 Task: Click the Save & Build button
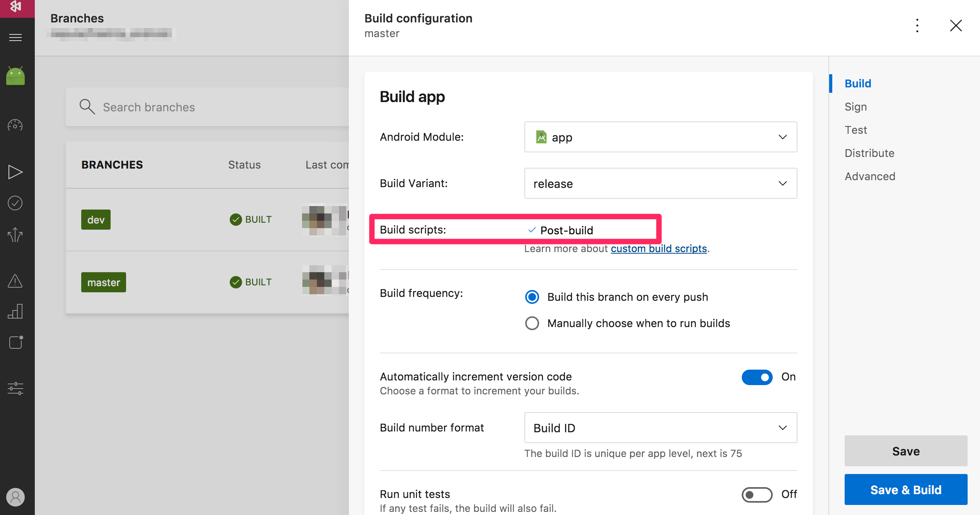[x=906, y=490]
